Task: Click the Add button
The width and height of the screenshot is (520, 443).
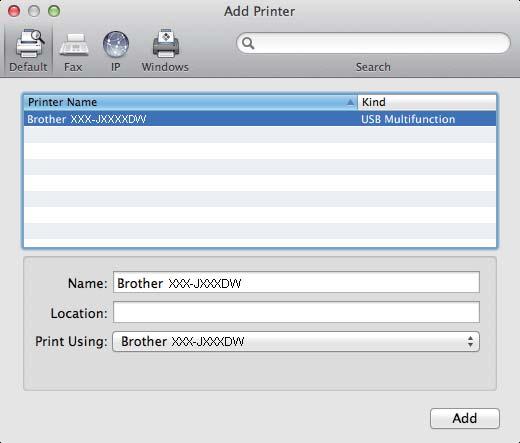Action: 465,418
